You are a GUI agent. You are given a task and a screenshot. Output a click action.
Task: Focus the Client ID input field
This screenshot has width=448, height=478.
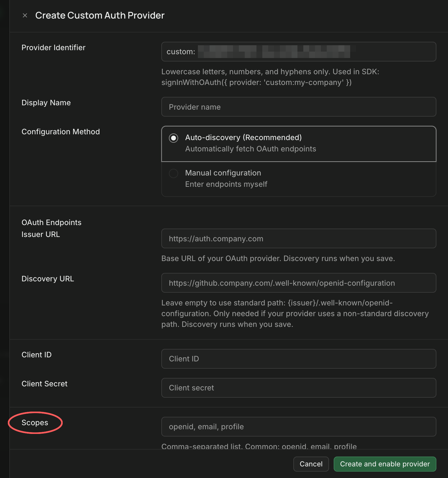point(299,359)
